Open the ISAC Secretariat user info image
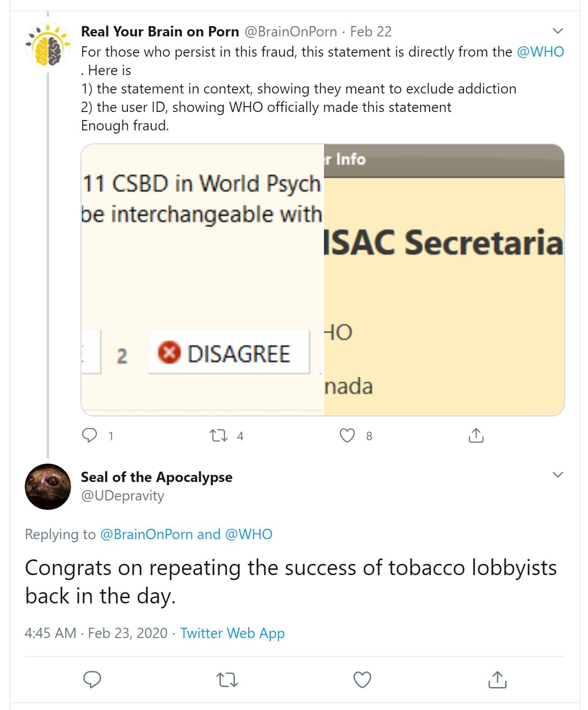 (444, 280)
